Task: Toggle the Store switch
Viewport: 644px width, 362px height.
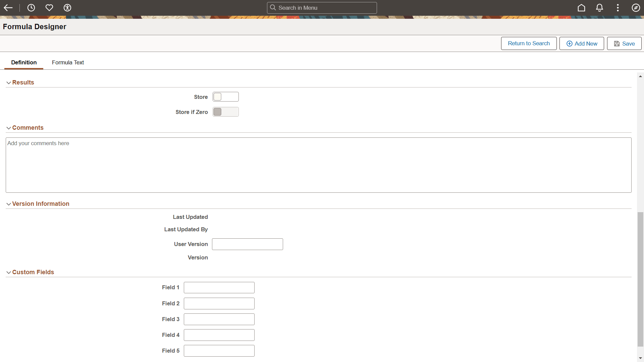Action: click(225, 97)
